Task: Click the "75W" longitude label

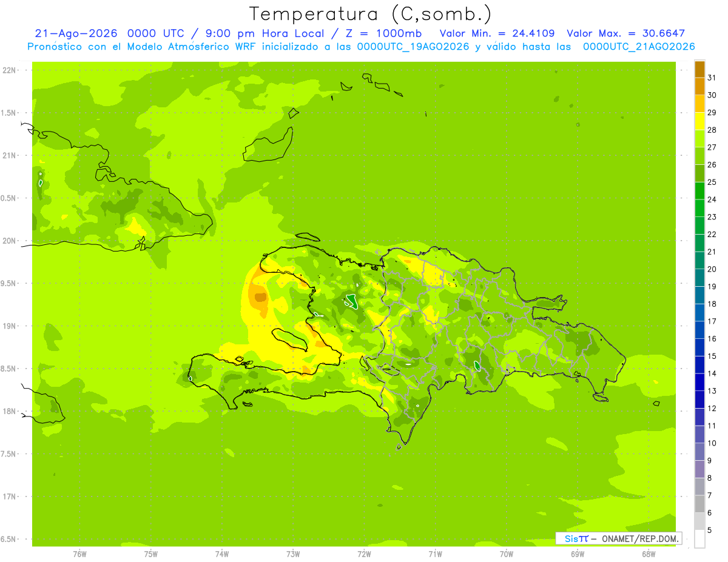Action: click(x=150, y=554)
